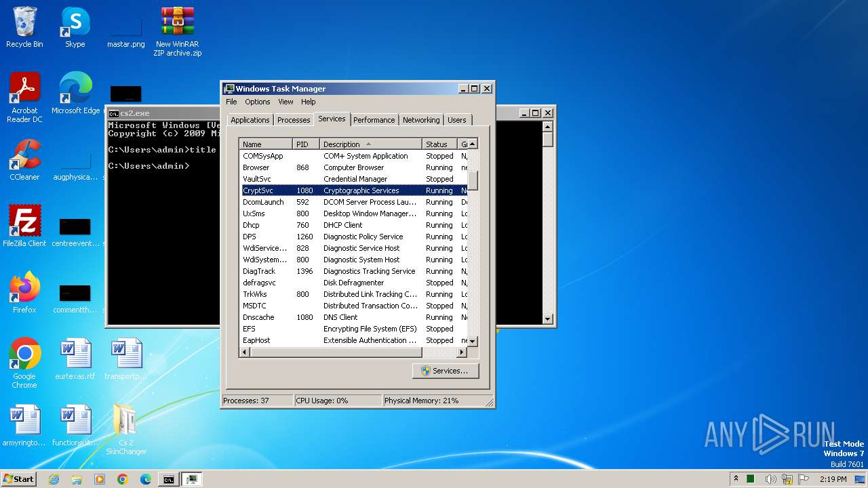The height and width of the screenshot is (488, 868).
Task: Click services list scroll up arrow
Action: point(473,144)
